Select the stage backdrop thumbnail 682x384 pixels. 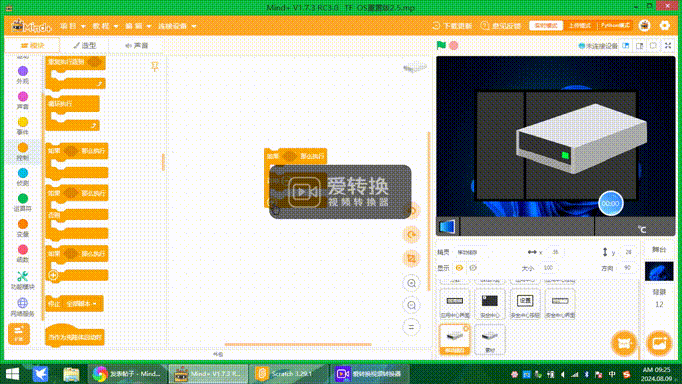(x=659, y=271)
